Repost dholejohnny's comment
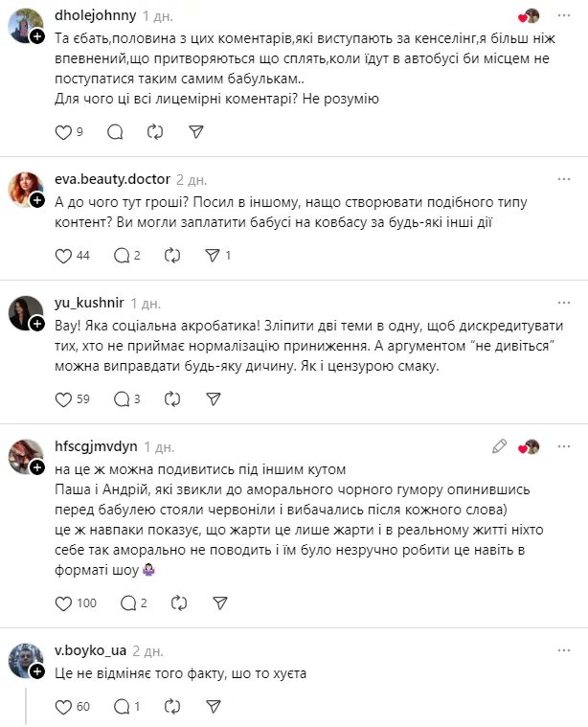Screen dimensions: 588x727 click(156, 132)
